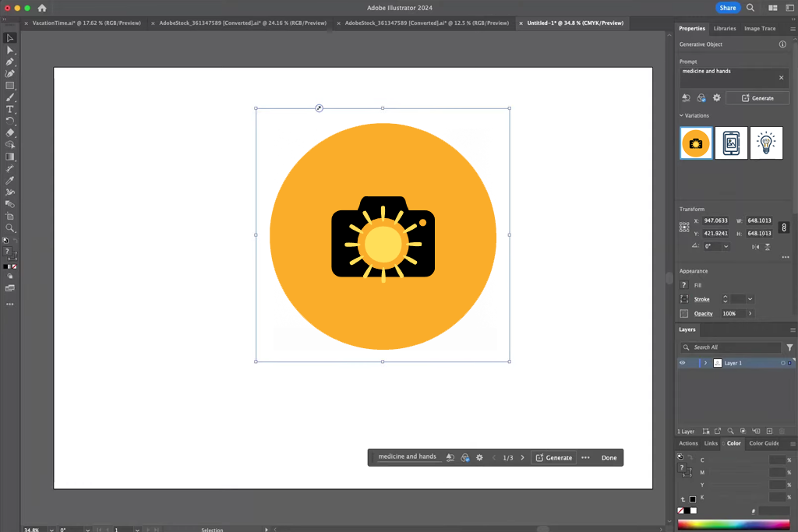This screenshot has height=532, width=798.
Task: Collapse the Variations section
Action: 681,115
